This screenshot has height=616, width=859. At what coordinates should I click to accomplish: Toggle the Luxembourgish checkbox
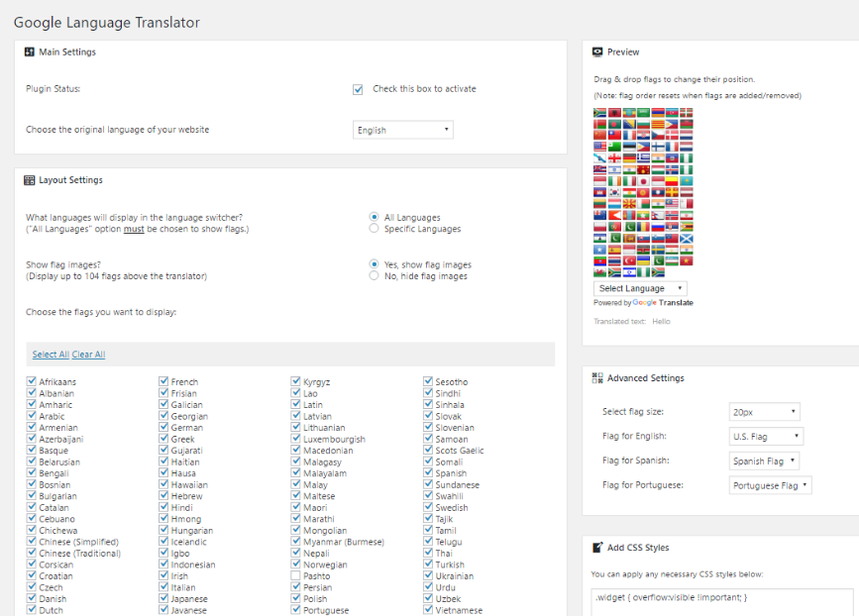tap(296, 439)
